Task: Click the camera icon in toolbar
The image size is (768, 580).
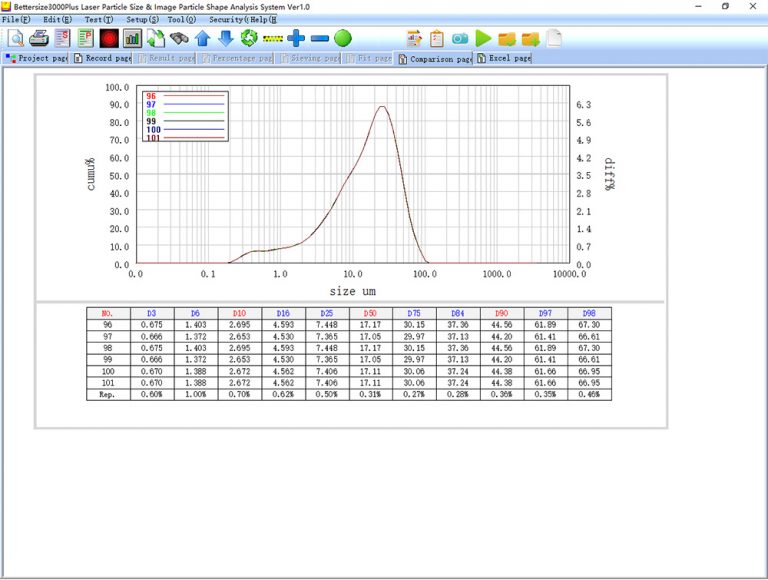Action: point(460,38)
